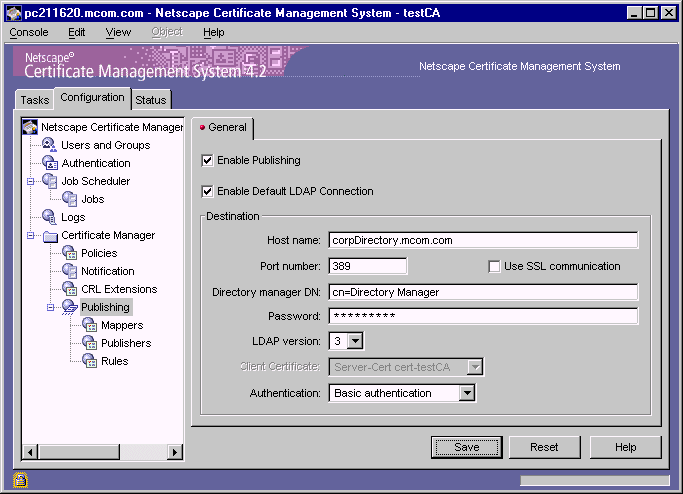Select the Notification tree label
Screen dimensions: 683x494
[x=108, y=271]
